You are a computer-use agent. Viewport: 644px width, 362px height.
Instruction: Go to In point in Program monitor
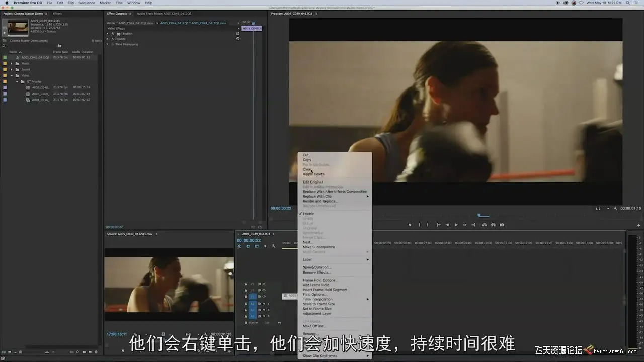point(438,225)
